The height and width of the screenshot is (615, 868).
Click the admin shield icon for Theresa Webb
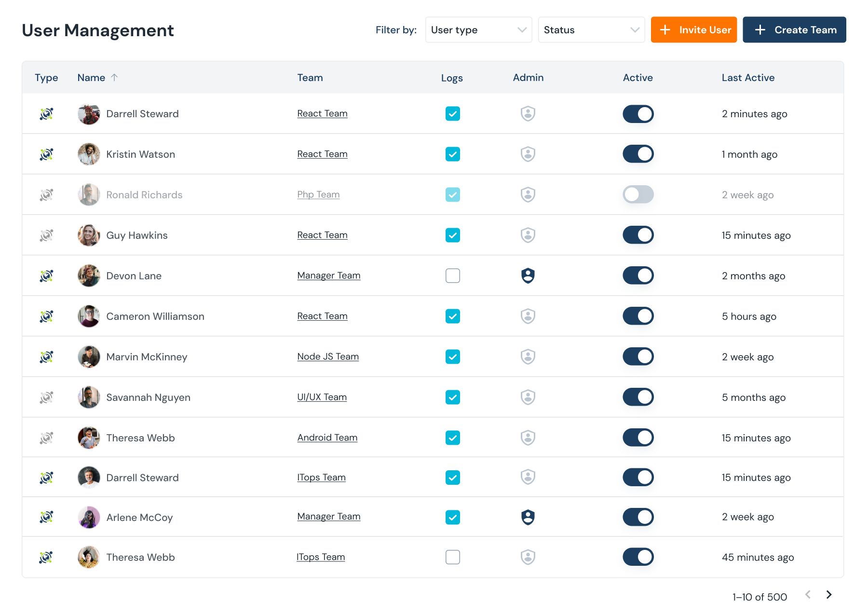tap(528, 437)
